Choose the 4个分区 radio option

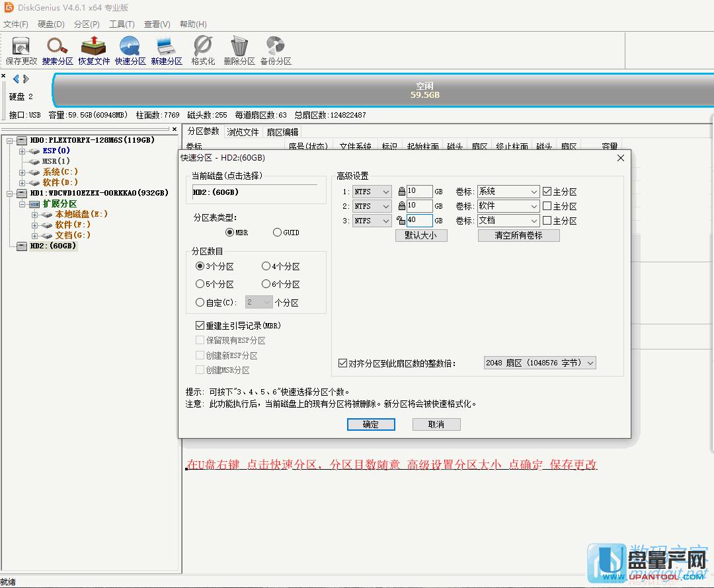(x=266, y=266)
